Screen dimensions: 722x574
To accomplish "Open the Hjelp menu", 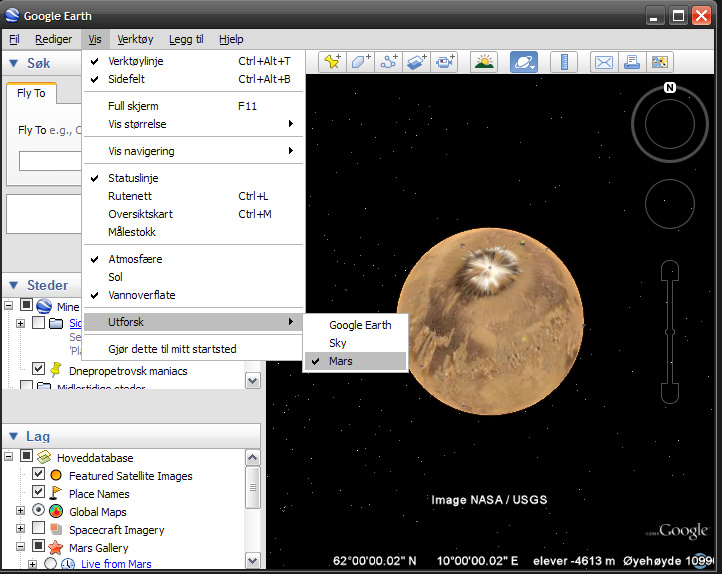I will click(231, 40).
